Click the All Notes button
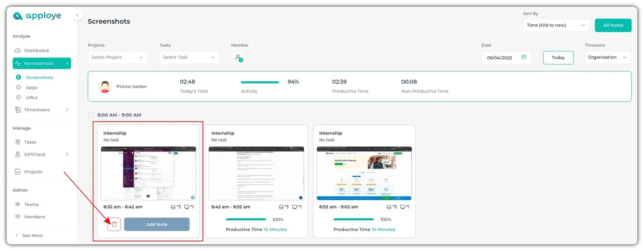 pyautogui.click(x=613, y=25)
